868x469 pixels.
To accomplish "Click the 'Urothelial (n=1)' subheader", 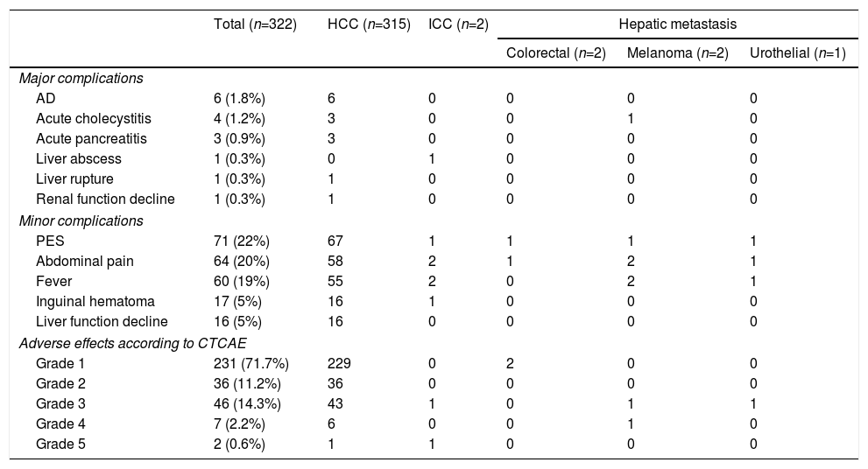I will (797, 53).
